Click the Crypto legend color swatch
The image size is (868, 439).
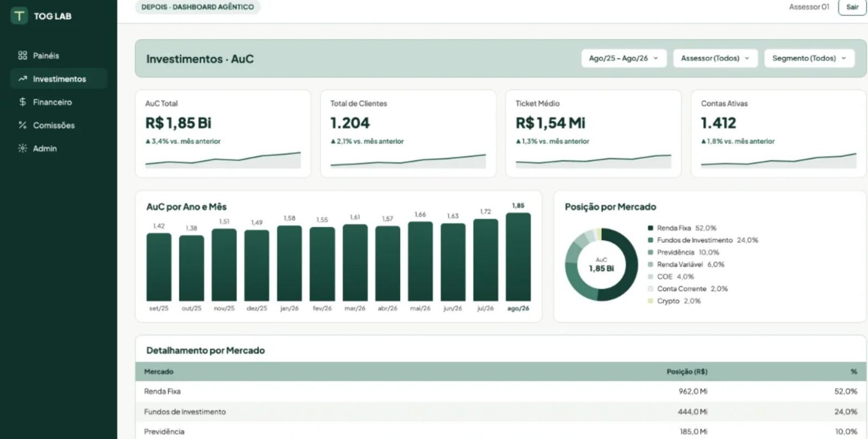tap(650, 301)
